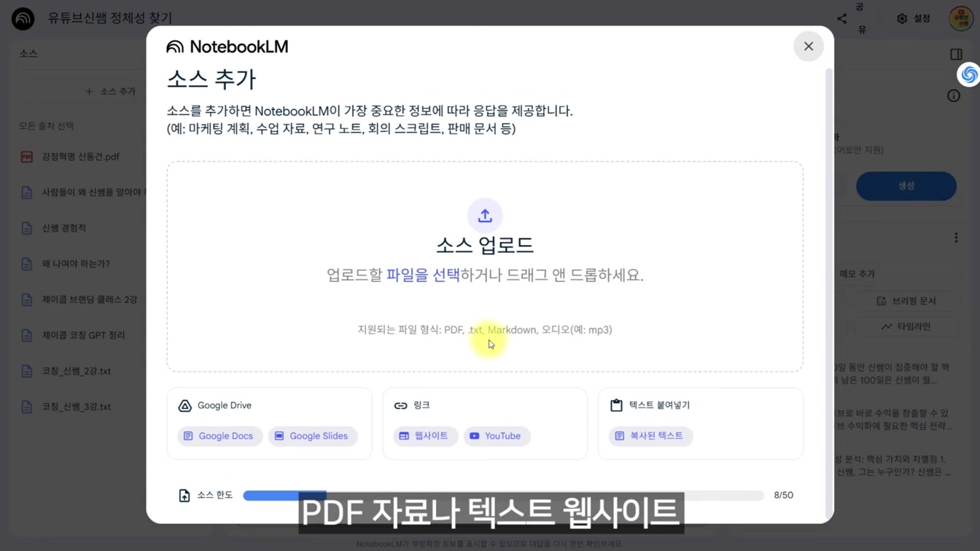This screenshot has height=551, width=980.
Task: Open source 코칭_신쌤_2강.txt
Action: pos(77,371)
